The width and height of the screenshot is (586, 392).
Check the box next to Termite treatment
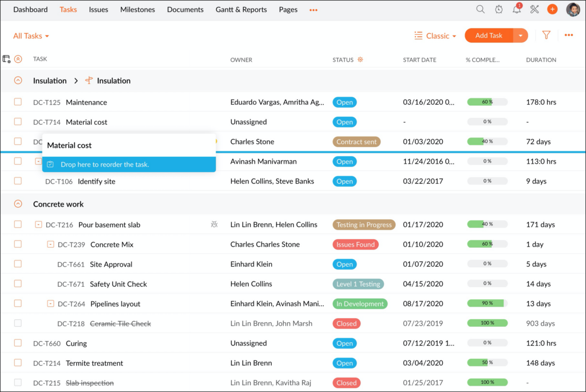18,363
